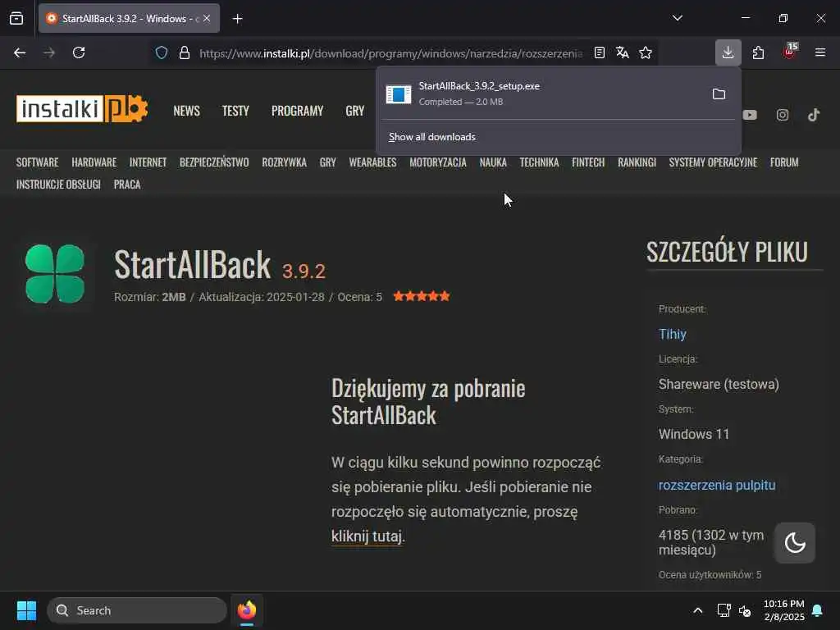The width and height of the screenshot is (840, 630).
Task: Click the StartAllBack clover app icon
Action: tap(55, 274)
